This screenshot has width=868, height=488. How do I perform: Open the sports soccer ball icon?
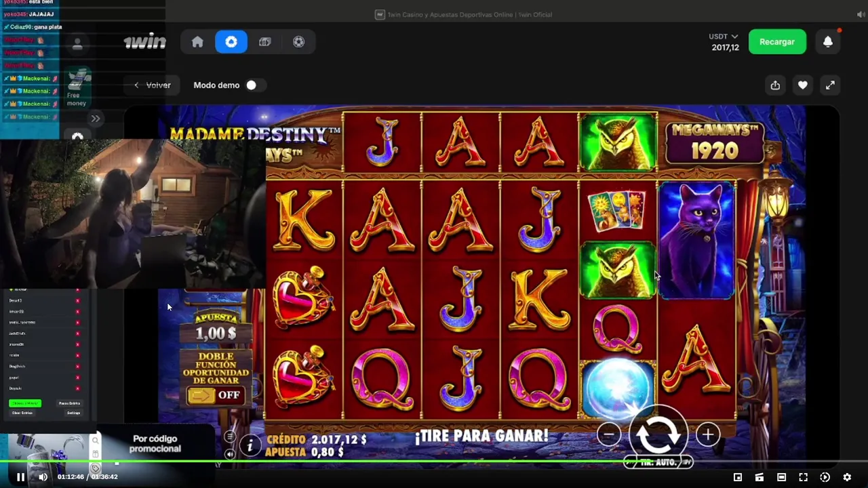pyautogui.click(x=298, y=42)
